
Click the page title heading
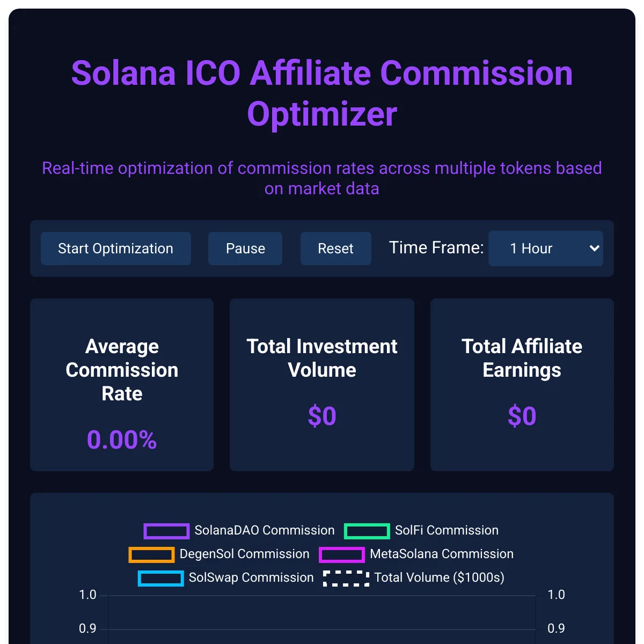321,94
